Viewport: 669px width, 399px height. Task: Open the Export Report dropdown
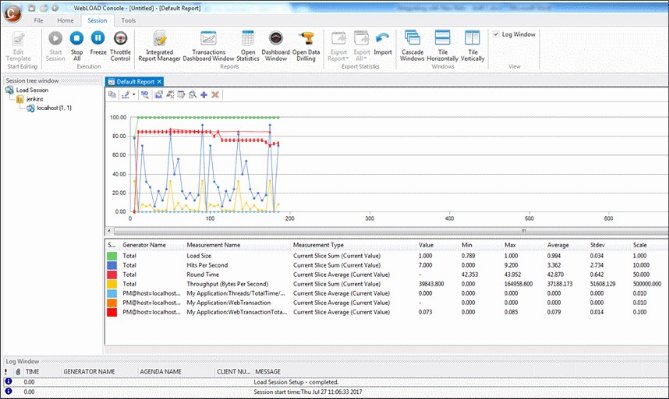pyautogui.click(x=338, y=46)
